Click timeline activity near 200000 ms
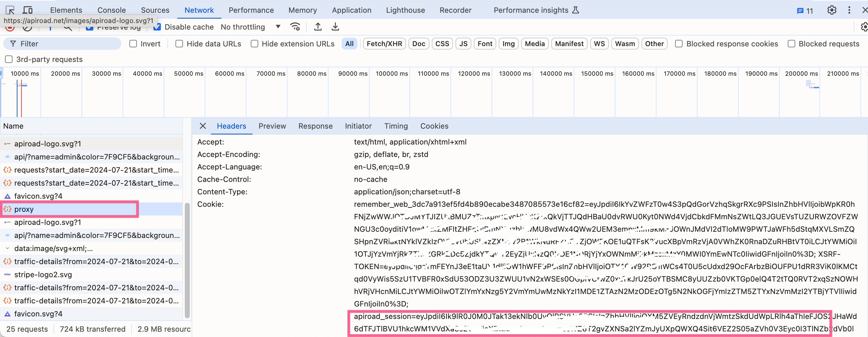 (x=812, y=85)
